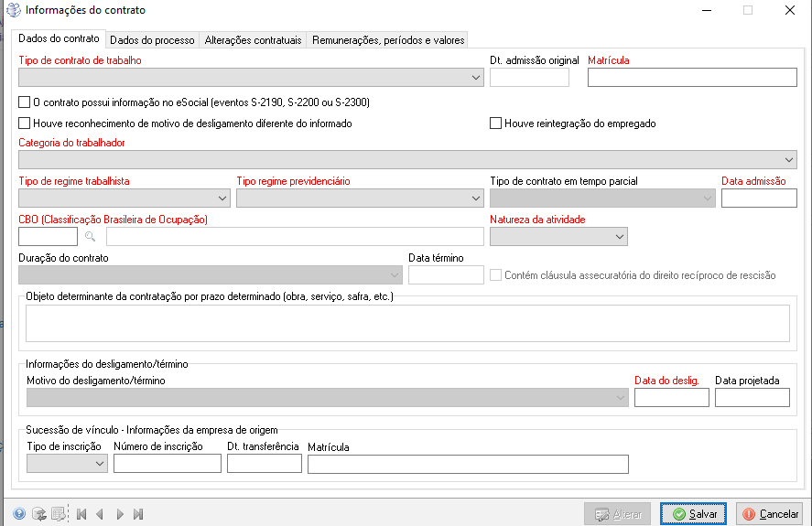Open 'Natureza da atividade' dropdown
Screen dimensions: 812x526
[x=620, y=237]
